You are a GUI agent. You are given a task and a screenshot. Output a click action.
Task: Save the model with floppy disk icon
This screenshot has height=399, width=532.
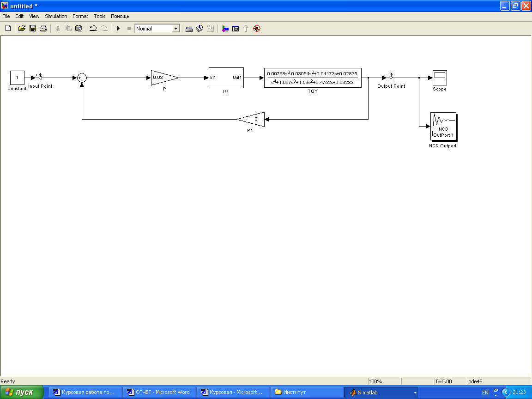(x=33, y=29)
